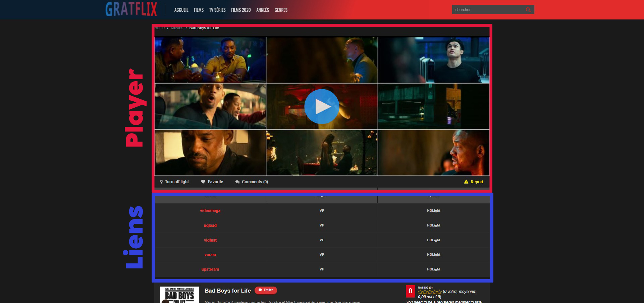Image resolution: width=644 pixels, height=303 pixels.
Task: Click the Bad Boys for Life title
Action: (228, 291)
